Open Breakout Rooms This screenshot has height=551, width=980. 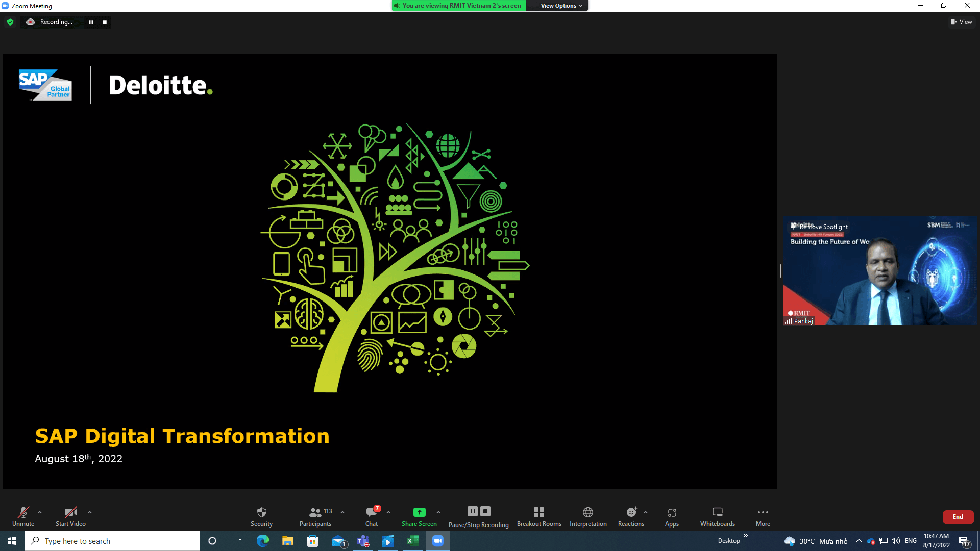pyautogui.click(x=539, y=516)
